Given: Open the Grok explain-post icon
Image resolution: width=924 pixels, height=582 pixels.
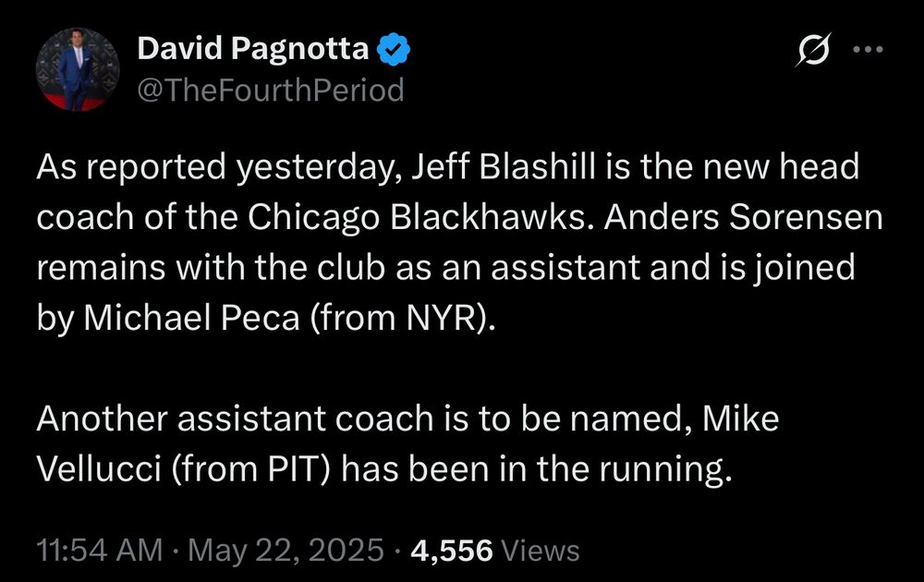Looking at the screenshot, I should 813,49.
